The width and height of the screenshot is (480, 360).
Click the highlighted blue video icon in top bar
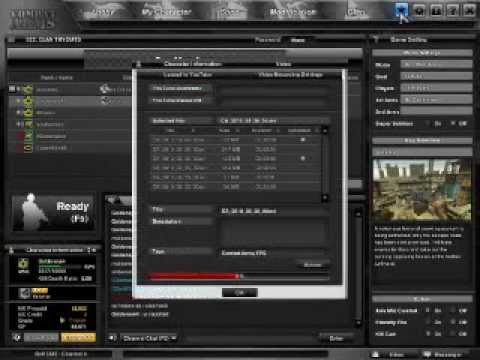pyautogui.click(x=401, y=11)
